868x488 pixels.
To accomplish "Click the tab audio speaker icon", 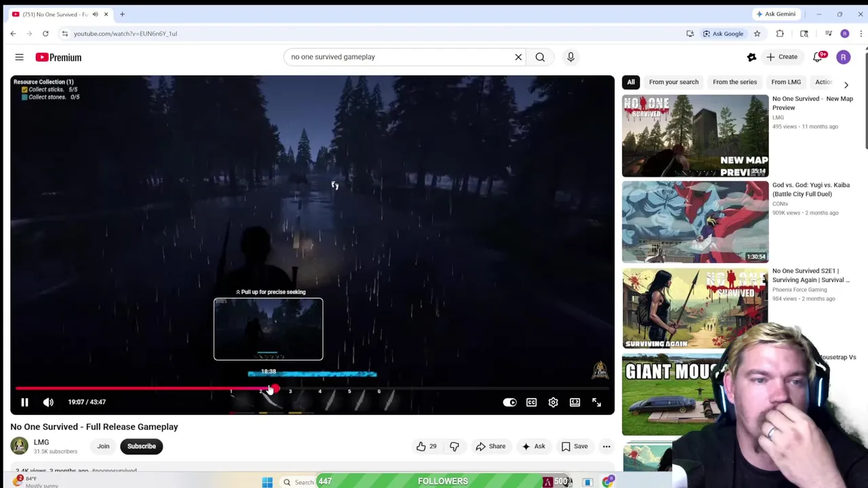I will tap(95, 14).
